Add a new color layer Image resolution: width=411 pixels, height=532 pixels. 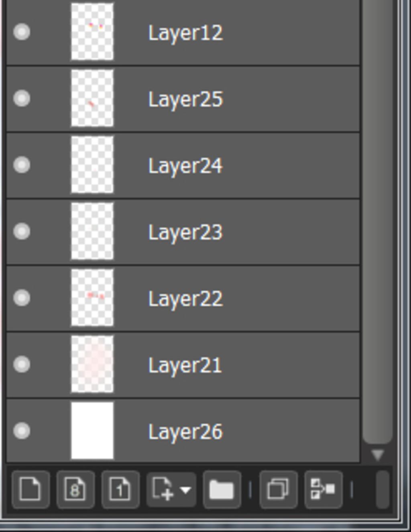point(31,490)
